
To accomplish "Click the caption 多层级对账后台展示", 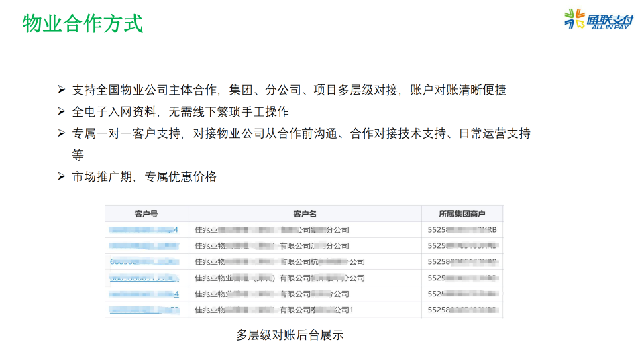I will (x=290, y=335).
